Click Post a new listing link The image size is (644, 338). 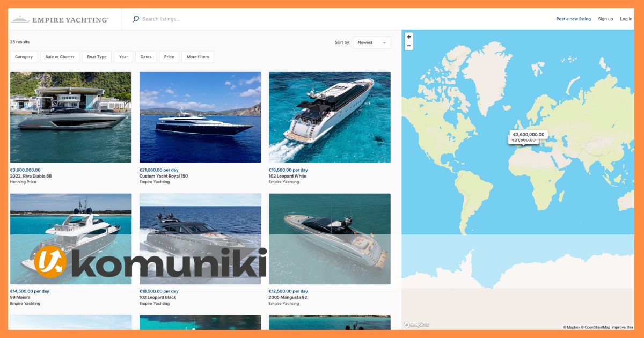(x=573, y=19)
